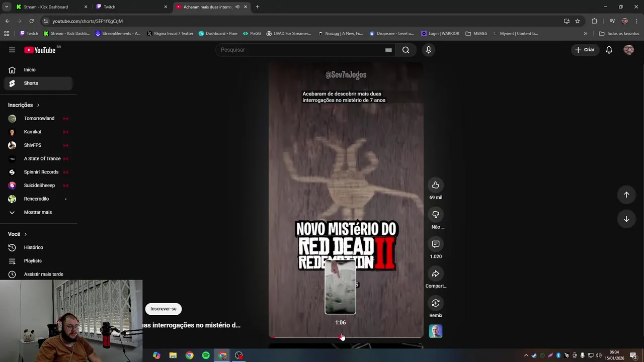
Task: Select Início in the sidebar
Action: pos(38,70)
